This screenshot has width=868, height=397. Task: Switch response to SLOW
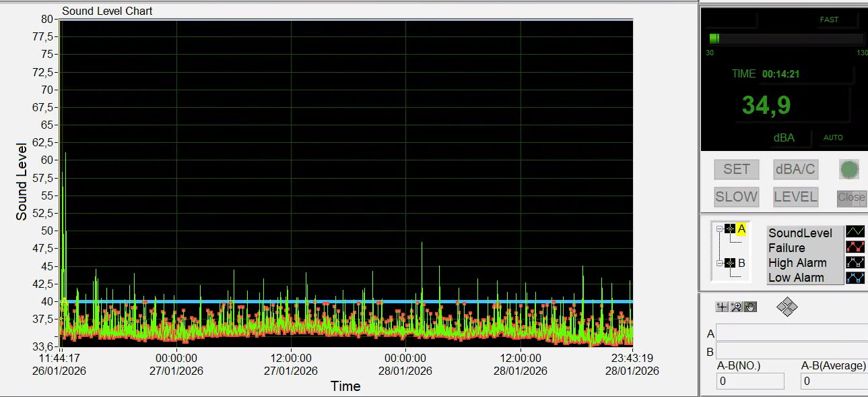(736, 197)
